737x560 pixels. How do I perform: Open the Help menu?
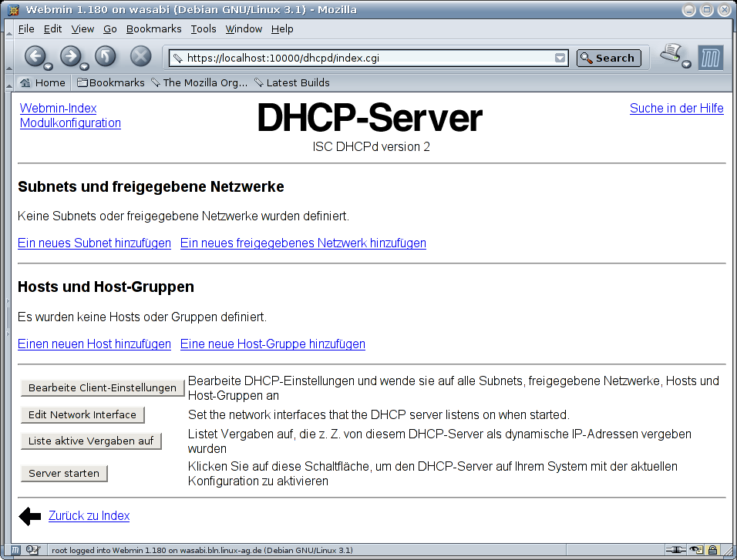282,29
